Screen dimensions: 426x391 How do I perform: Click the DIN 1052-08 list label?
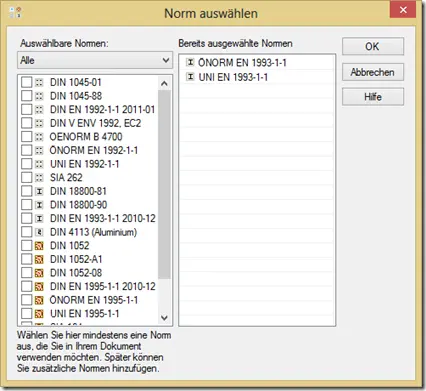coord(76,273)
